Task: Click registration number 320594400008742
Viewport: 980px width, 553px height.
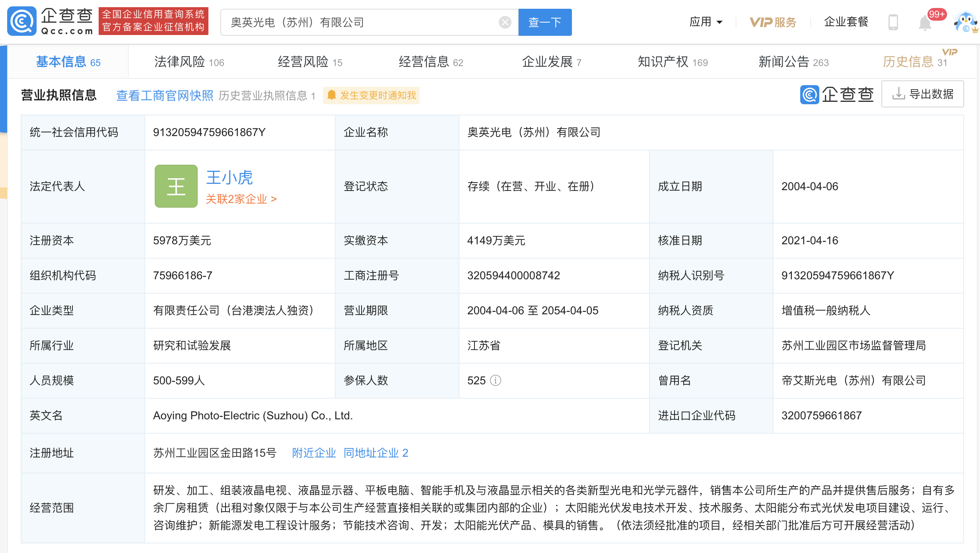Action: click(x=513, y=276)
